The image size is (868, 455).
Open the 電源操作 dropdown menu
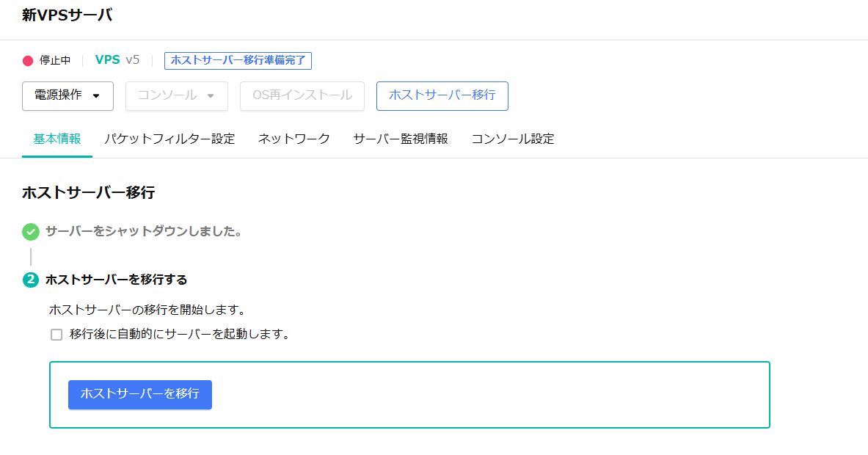(x=68, y=95)
